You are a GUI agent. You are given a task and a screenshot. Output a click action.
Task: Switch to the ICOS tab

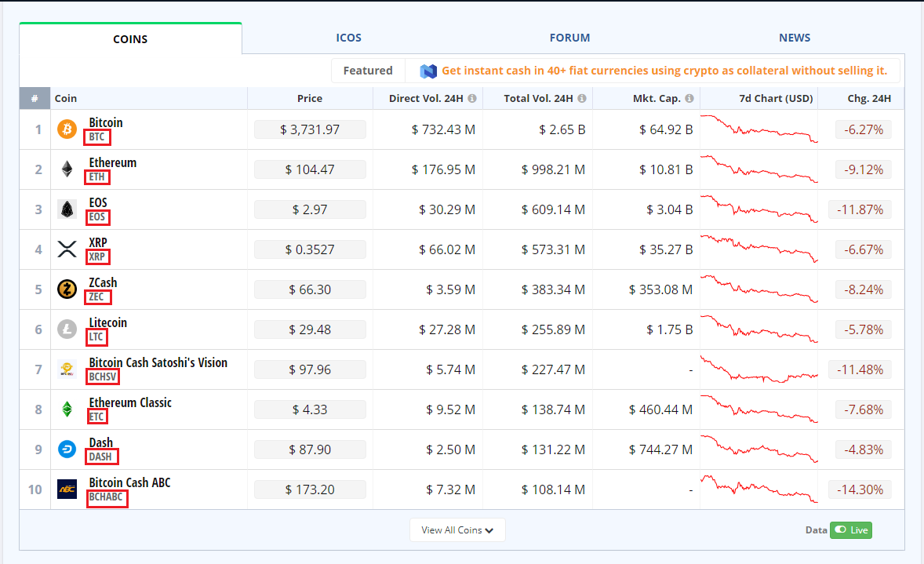[x=349, y=38]
